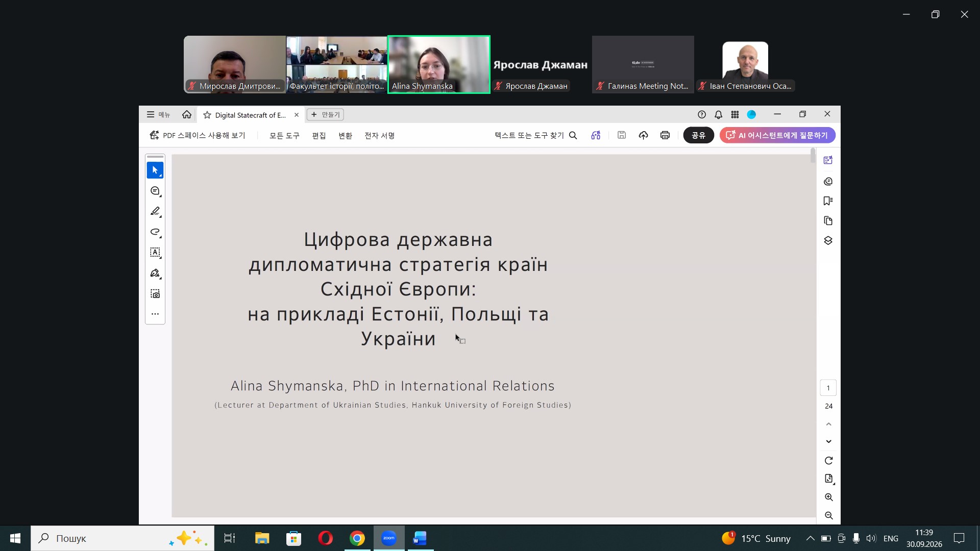Zoom out with magnifier minus icon
This screenshot has width=980, height=551.
(828, 516)
